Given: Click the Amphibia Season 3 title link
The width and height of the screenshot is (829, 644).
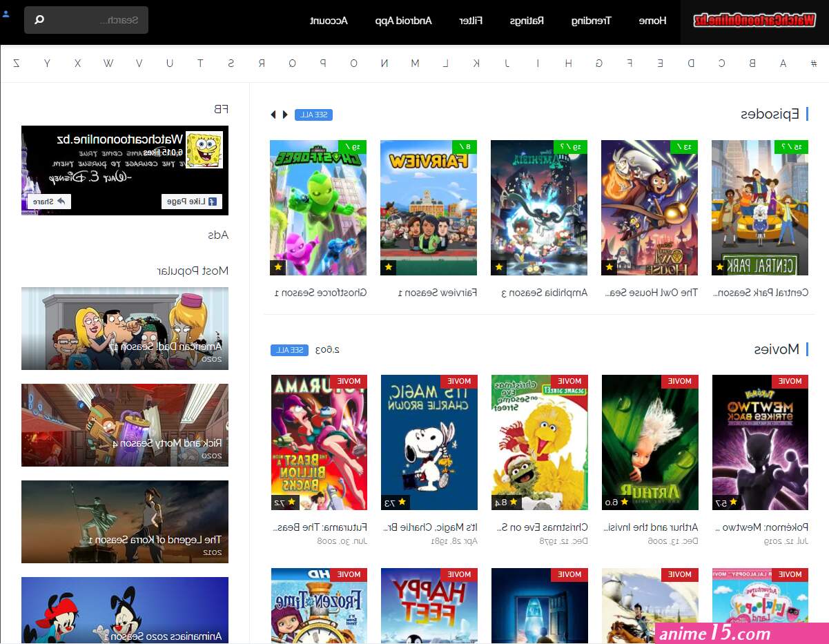Looking at the screenshot, I should point(545,293).
